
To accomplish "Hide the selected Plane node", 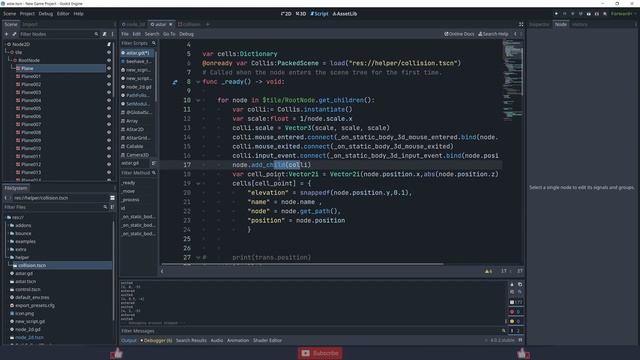I will 109,68.
